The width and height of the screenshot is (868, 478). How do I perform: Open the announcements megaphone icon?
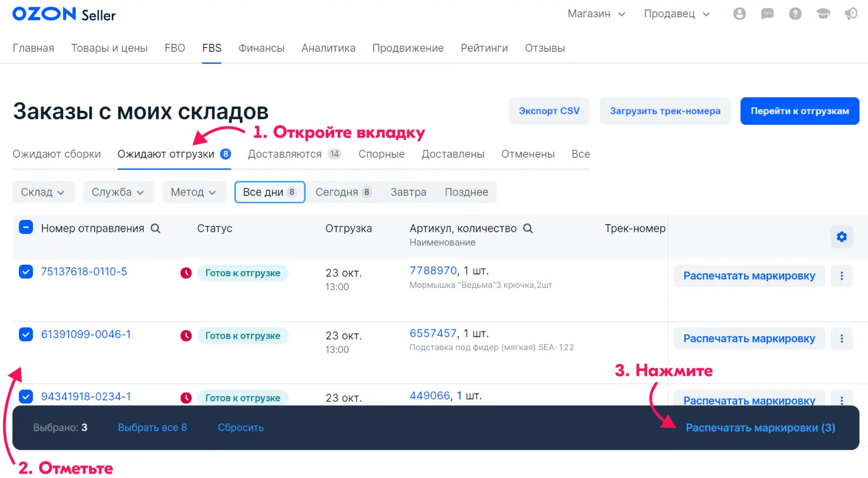pos(851,14)
